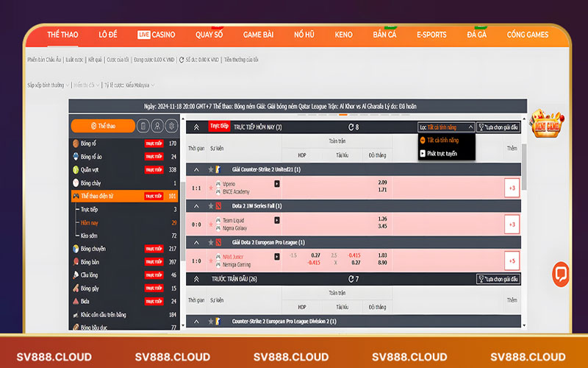Screen dimensions: 588x368
Task: Refresh the Trực tiếp hôm nay section
Action: [351, 127]
